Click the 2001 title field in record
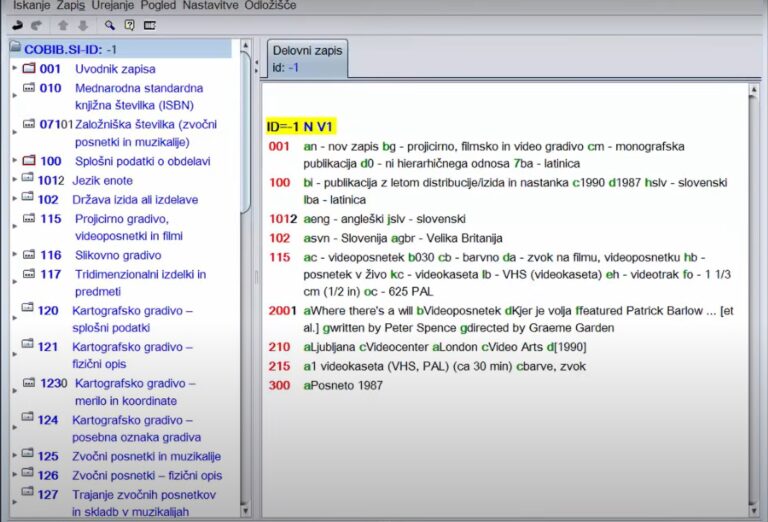 pyautogui.click(x=281, y=310)
